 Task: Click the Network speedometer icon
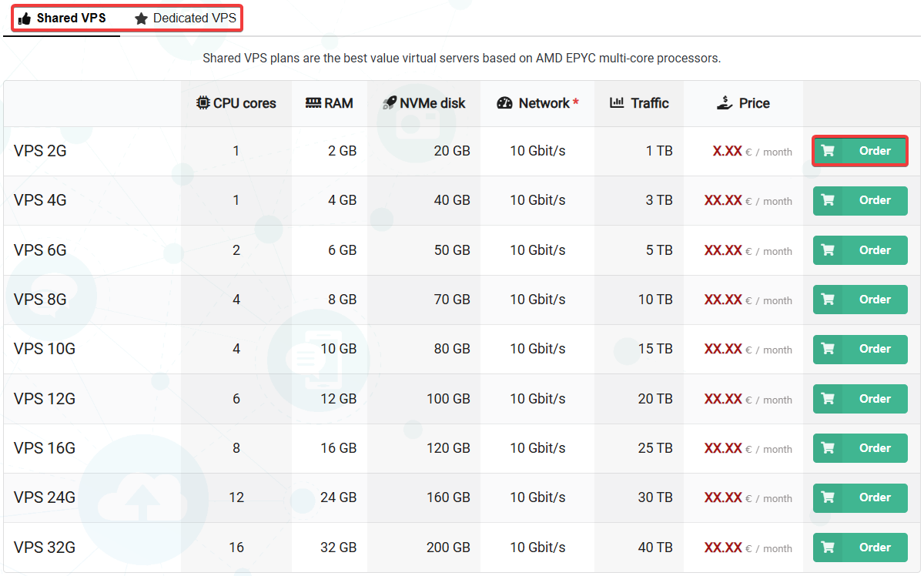coord(505,103)
